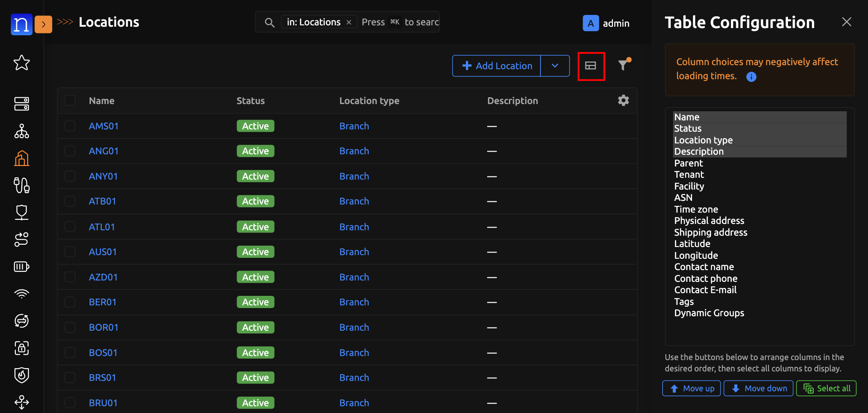The width and height of the screenshot is (868, 413).
Task: Expand the Add Location dropdown arrow
Action: pyautogui.click(x=555, y=66)
